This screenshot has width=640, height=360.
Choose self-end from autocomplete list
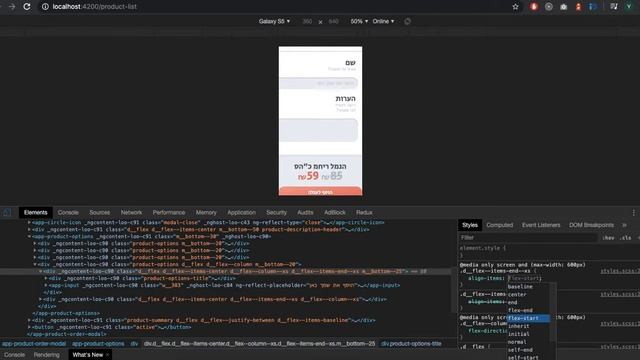point(529,350)
